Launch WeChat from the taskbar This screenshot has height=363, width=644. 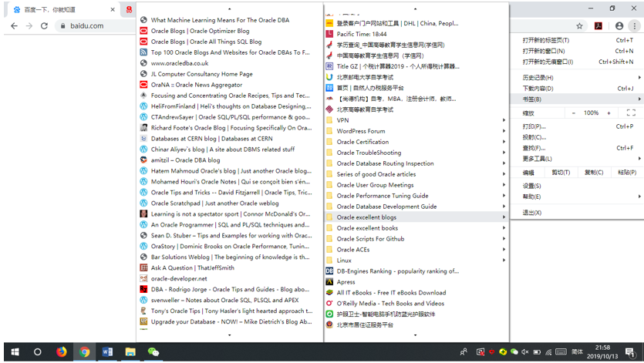pyautogui.click(x=153, y=352)
